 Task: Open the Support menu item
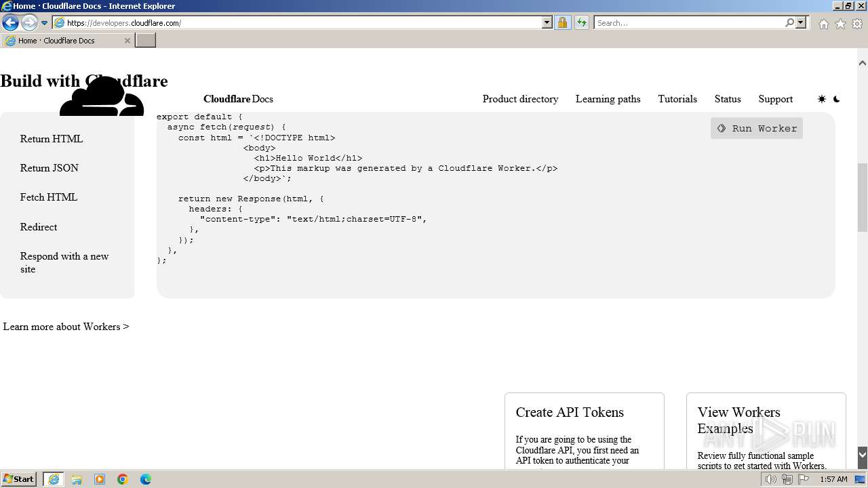[775, 99]
